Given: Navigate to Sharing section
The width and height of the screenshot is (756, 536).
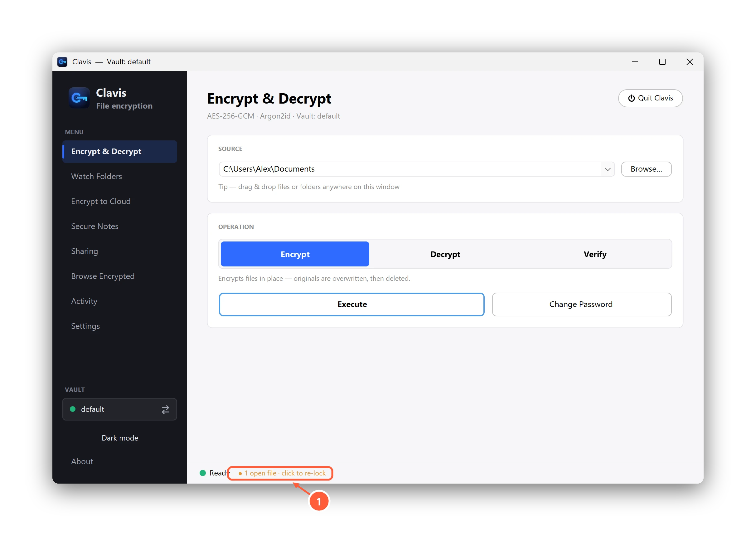Looking at the screenshot, I should [x=119, y=251].
